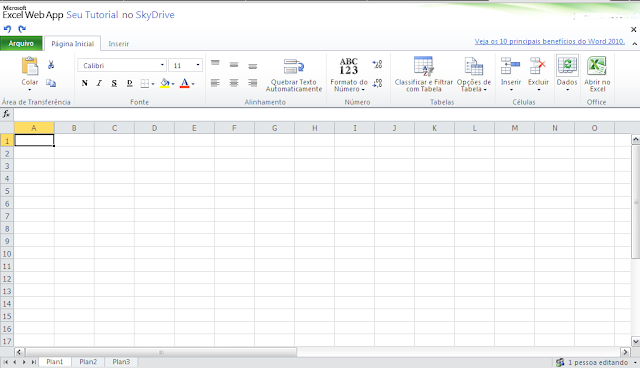640x368 pixels.
Task: Switch to the Inserir ribbon tab
Action: pyautogui.click(x=119, y=44)
